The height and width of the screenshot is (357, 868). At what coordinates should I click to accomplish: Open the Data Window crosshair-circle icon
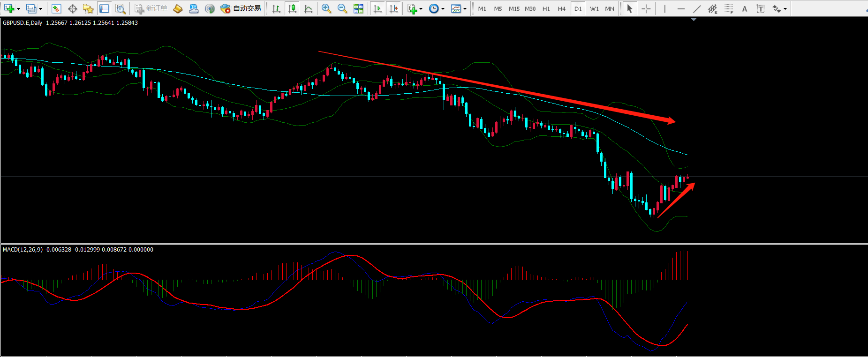[x=73, y=8]
